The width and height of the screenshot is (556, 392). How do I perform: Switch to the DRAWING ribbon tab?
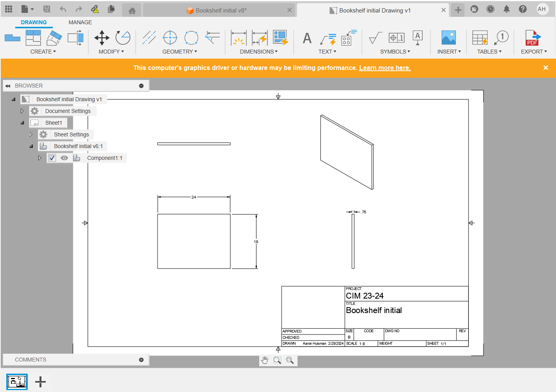click(x=34, y=22)
